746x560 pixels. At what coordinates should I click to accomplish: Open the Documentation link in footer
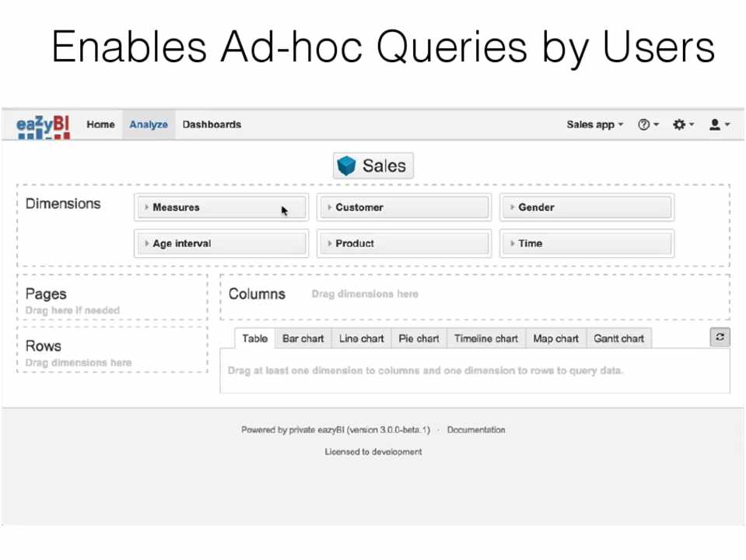pos(476,429)
